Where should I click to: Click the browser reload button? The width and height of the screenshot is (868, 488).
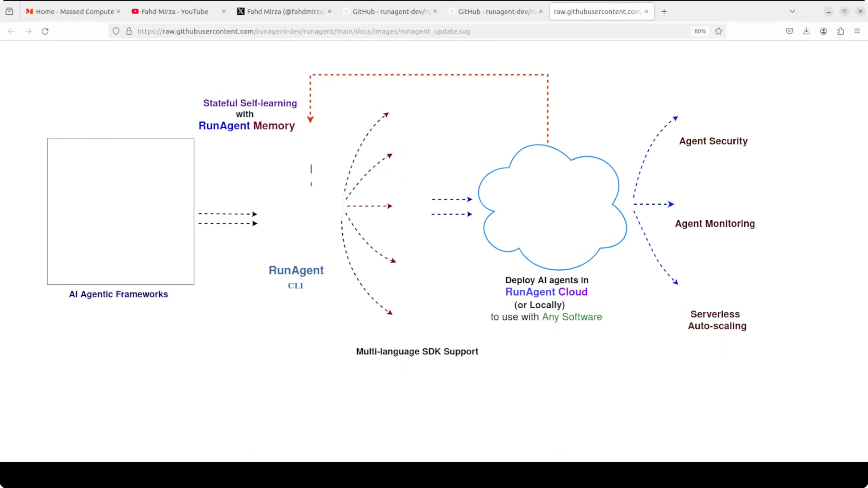coord(45,31)
